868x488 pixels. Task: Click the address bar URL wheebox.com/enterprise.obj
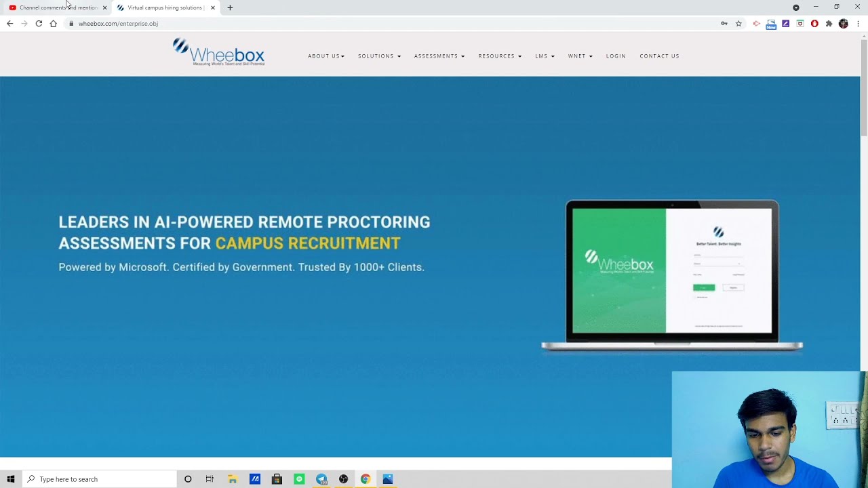[x=118, y=24]
